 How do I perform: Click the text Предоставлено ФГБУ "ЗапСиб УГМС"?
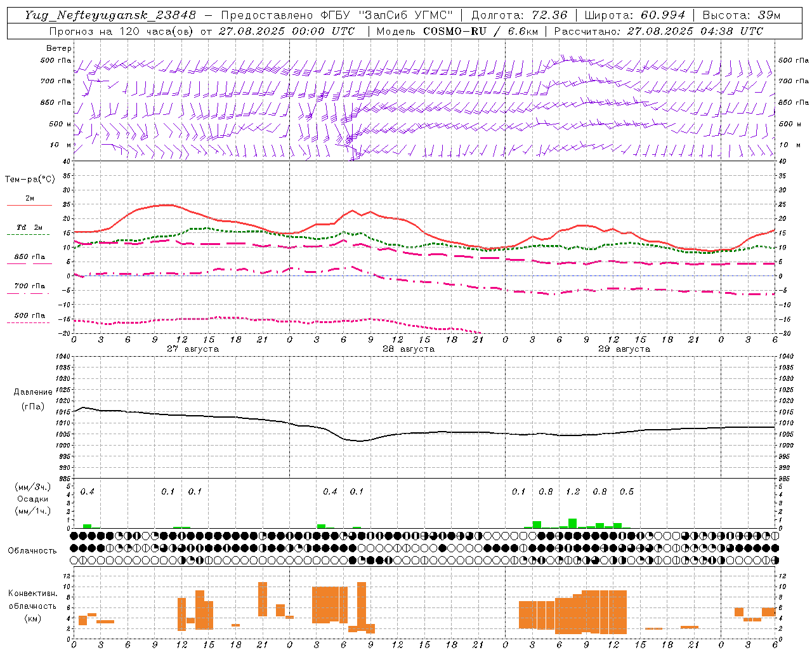[337, 15]
